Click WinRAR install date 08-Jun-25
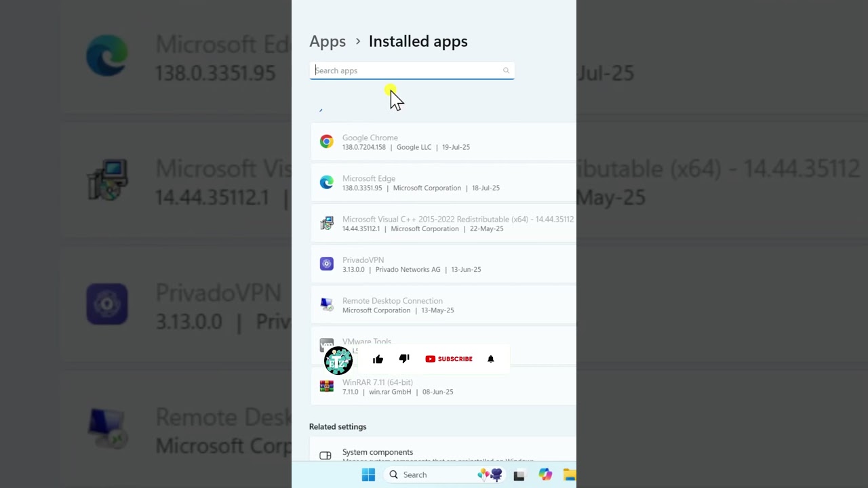The width and height of the screenshot is (868, 488). (x=438, y=392)
